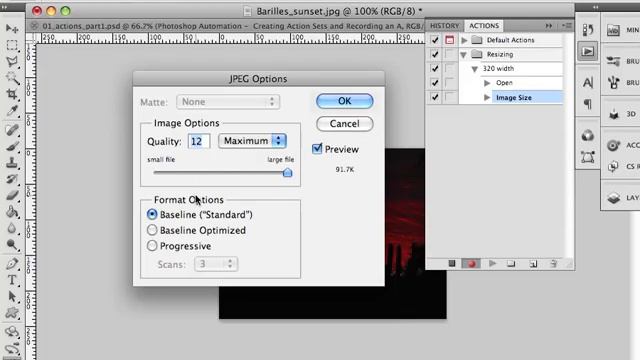
Task: Select the Custom Shape tool
Action: 12,313
